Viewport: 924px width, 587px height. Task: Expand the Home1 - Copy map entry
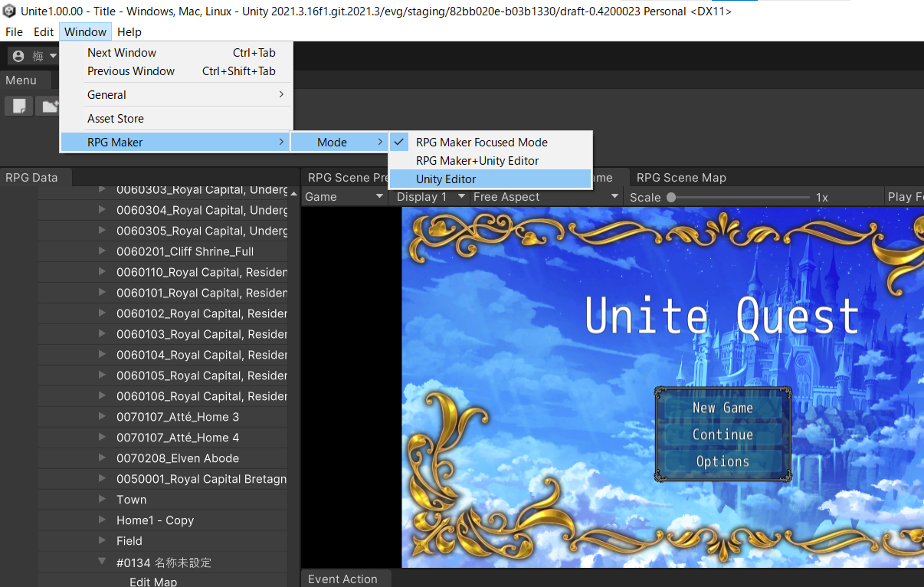(x=102, y=520)
